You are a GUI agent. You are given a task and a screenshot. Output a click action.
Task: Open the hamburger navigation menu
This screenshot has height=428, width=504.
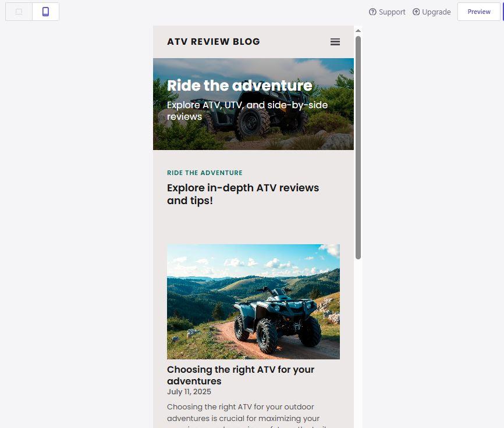click(x=335, y=42)
